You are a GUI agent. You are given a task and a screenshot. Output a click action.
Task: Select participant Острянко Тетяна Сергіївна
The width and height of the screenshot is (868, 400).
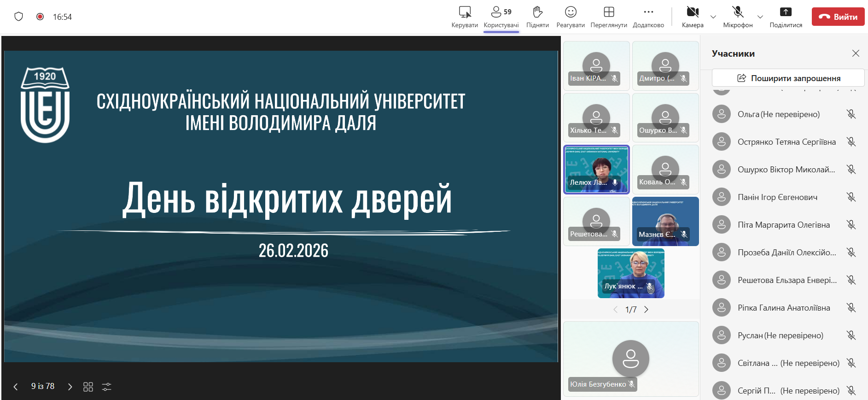(x=784, y=142)
